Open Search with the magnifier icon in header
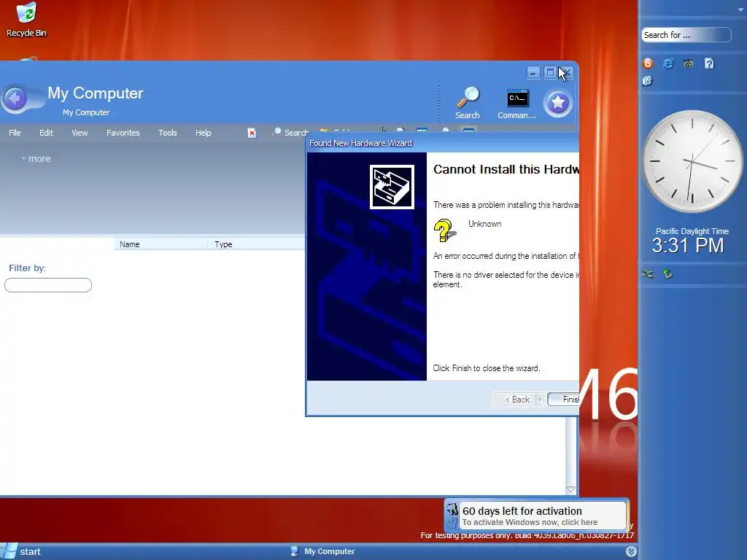 tap(468, 103)
